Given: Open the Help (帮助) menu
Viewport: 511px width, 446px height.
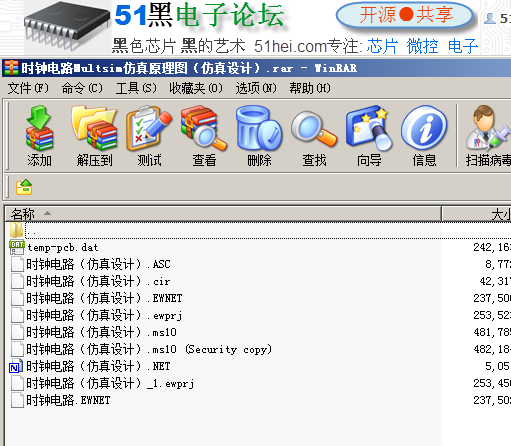Looking at the screenshot, I should [310, 88].
